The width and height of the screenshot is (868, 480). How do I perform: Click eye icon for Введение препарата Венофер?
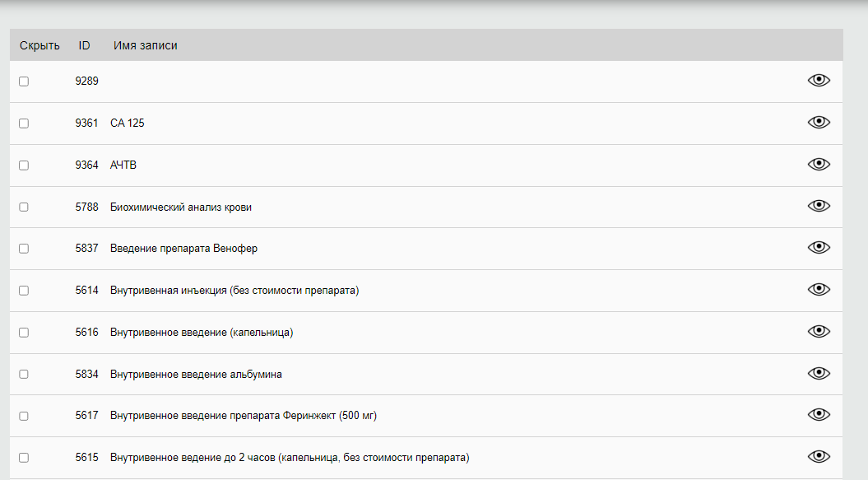pos(819,247)
